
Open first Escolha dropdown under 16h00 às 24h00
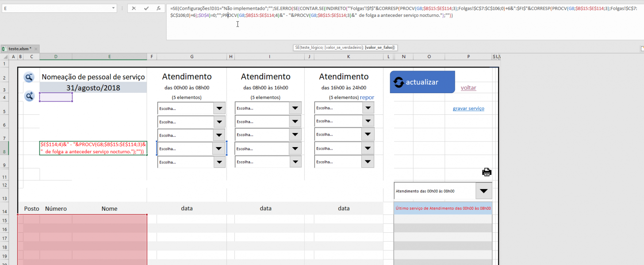368,108
